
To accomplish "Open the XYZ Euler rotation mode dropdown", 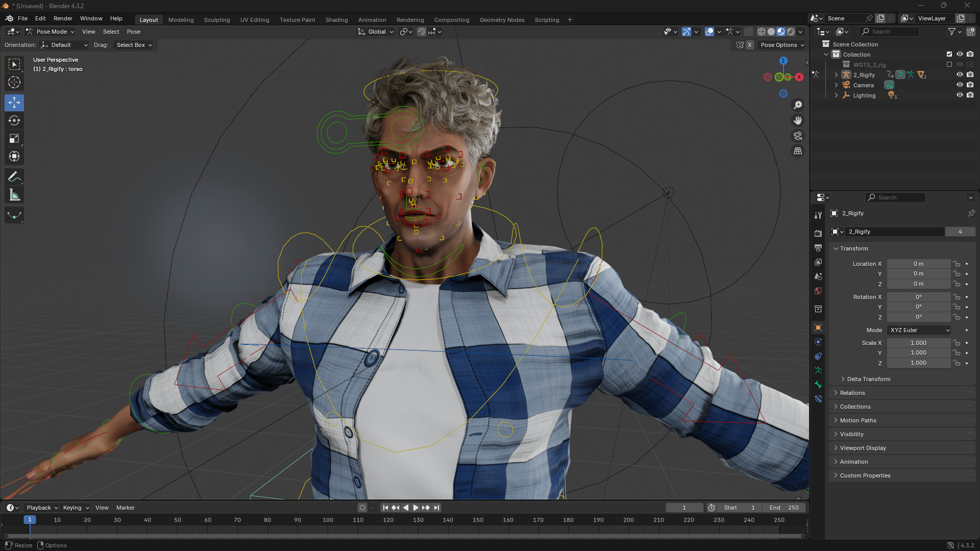I will (919, 330).
